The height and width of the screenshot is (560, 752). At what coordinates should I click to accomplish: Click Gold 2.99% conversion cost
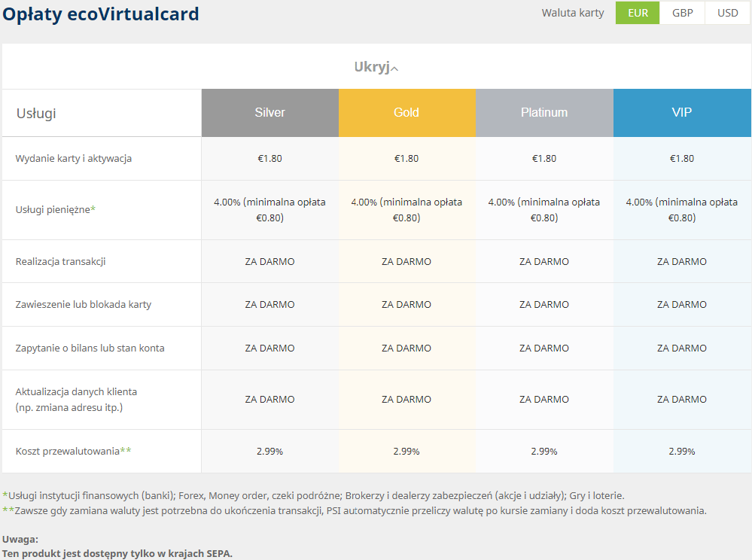pos(406,452)
